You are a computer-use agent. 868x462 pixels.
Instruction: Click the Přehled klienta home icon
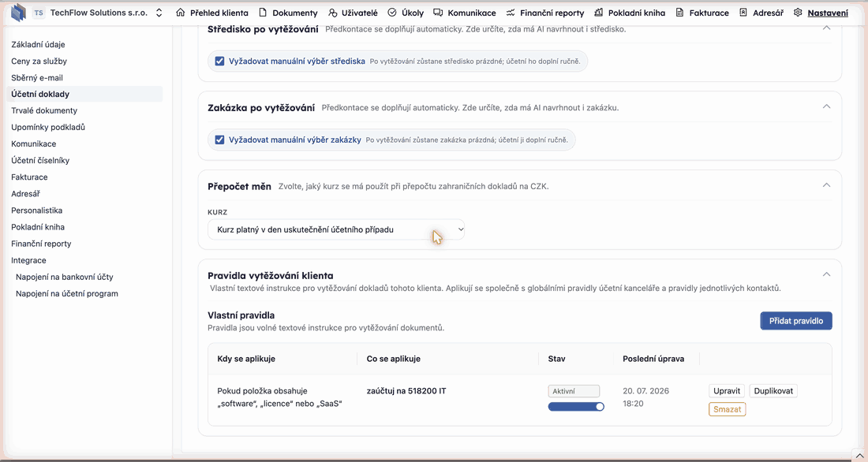pos(181,13)
